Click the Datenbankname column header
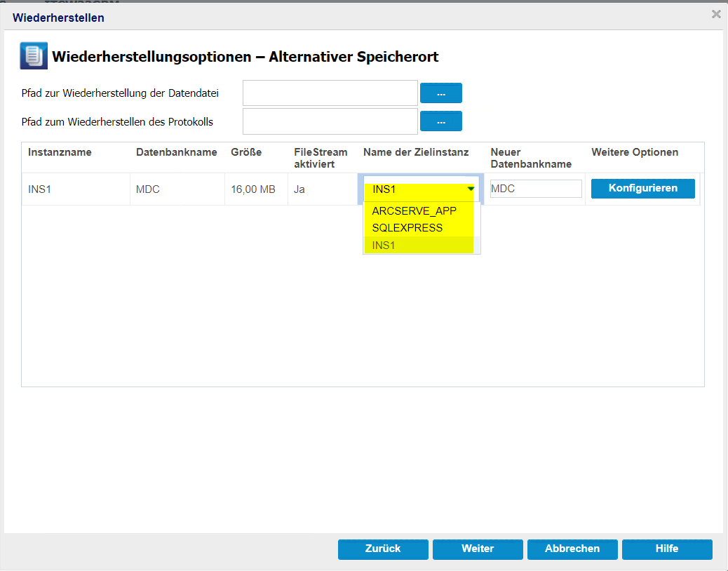 click(166, 152)
